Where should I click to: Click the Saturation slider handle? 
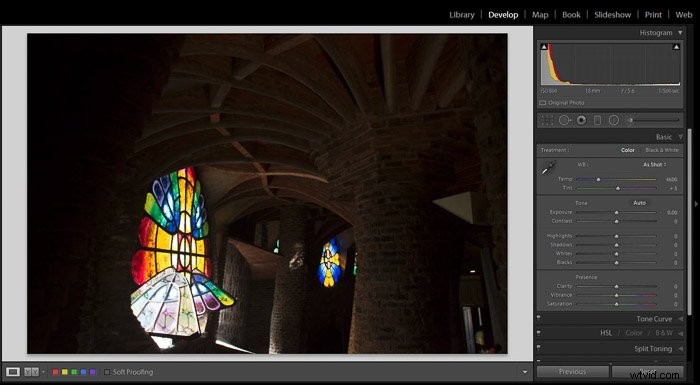click(617, 305)
